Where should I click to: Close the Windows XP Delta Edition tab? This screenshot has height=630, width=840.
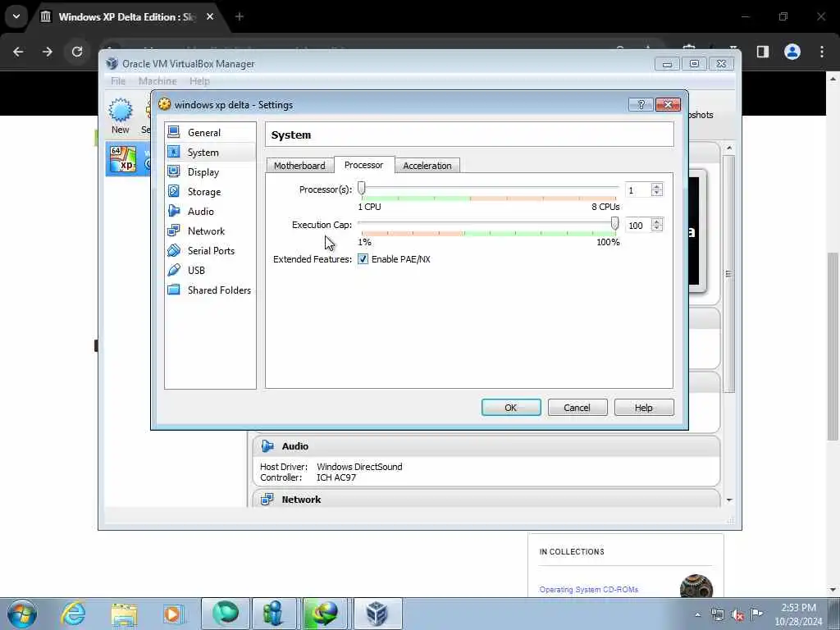click(x=210, y=16)
